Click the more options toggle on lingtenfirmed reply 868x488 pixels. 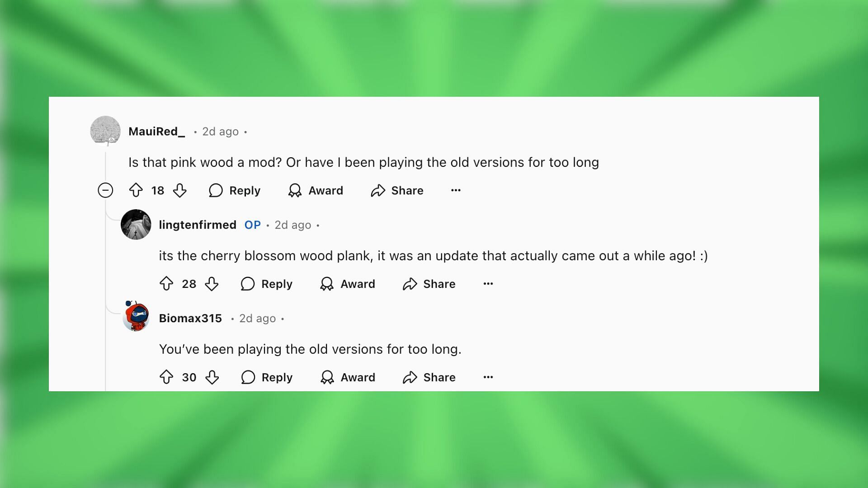(x=488, y=283)
